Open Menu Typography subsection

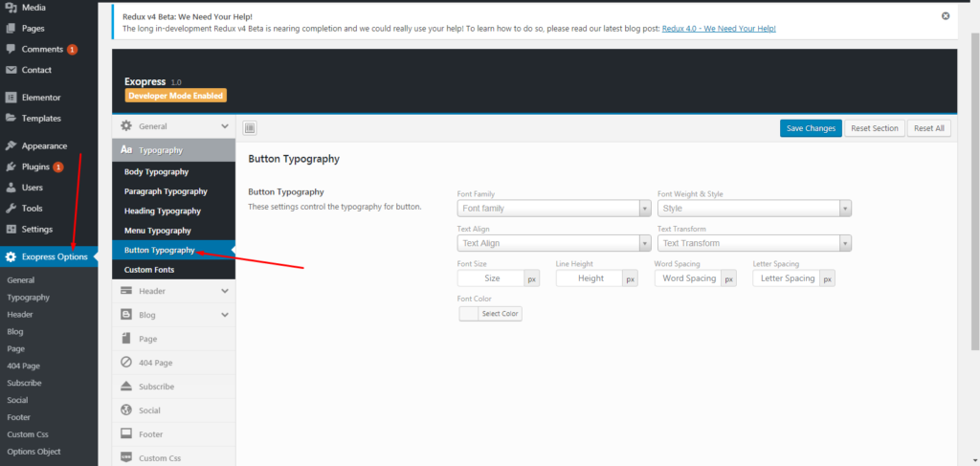pos(174,231)
